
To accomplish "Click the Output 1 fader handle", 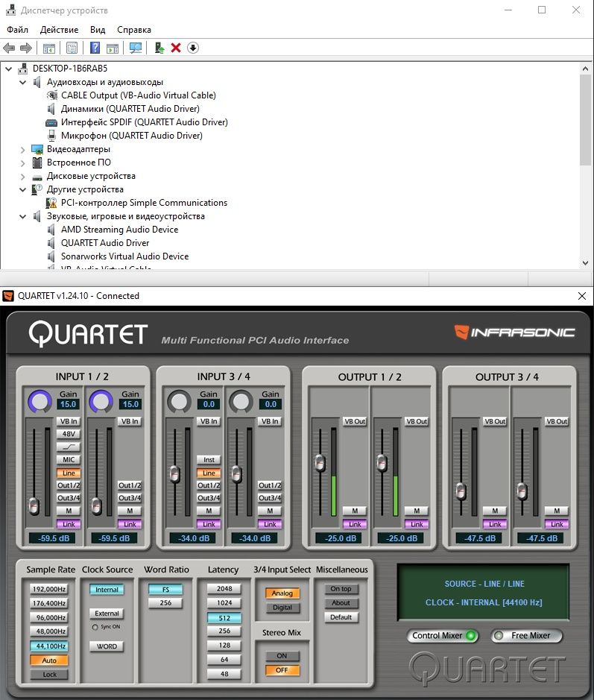I will (320, 463).
